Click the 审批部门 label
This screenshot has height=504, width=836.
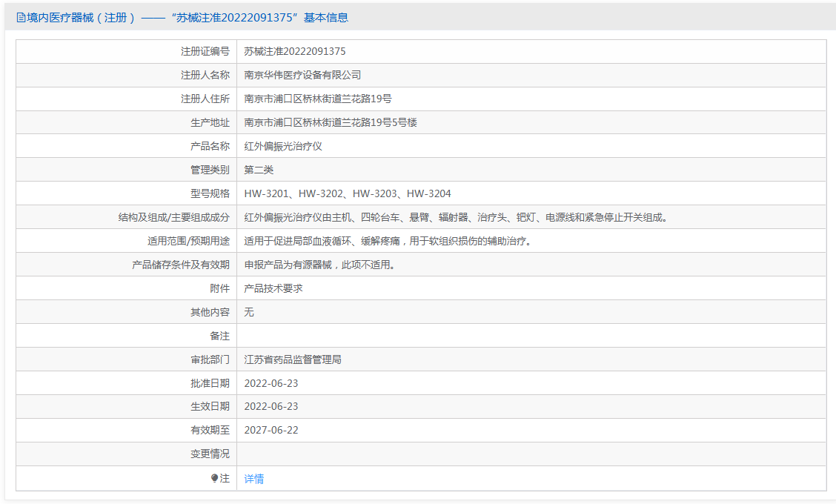click(210, 359)
